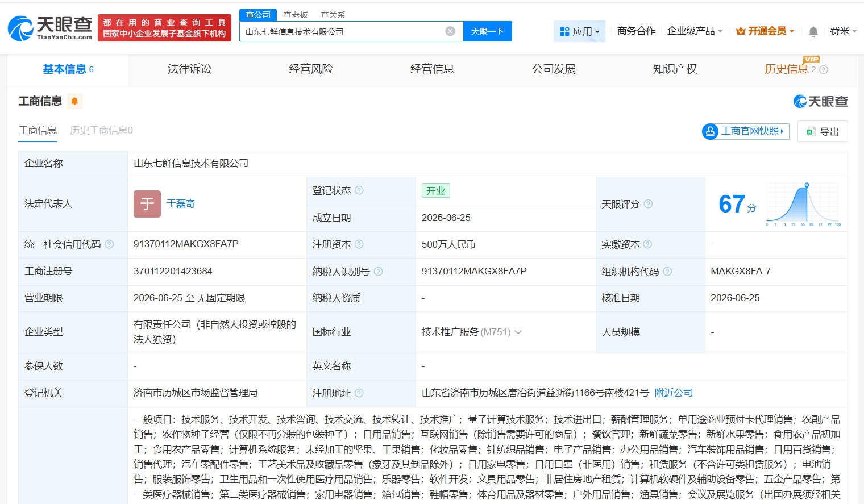
Task: Click the 天眼一下 search button
Action: click(488, 31)
